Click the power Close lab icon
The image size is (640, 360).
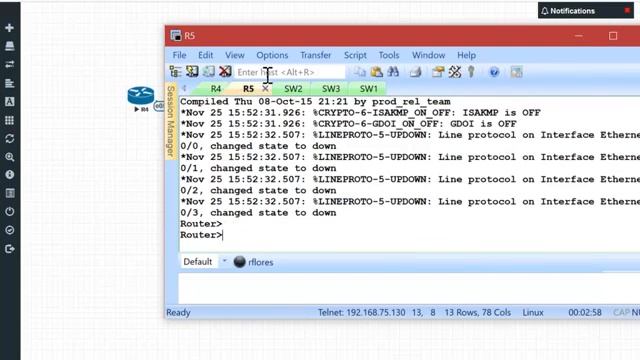[x=9, y=211]
